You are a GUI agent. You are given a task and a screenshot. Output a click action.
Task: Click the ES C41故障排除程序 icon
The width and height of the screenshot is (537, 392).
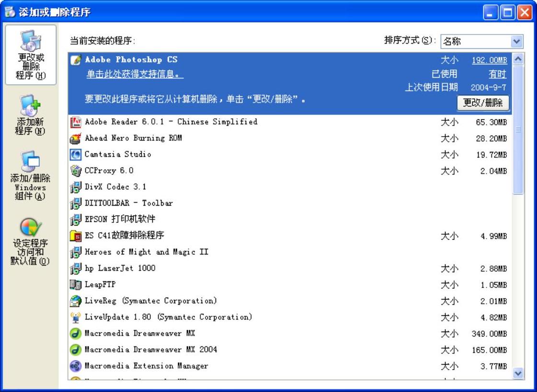click(x=75, y=236)
